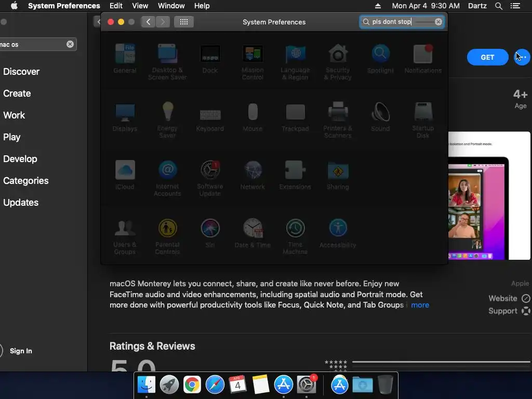Select Work in App Store sidebar
The width and height of the screenshot is (532, 399).
coord(14,115)
